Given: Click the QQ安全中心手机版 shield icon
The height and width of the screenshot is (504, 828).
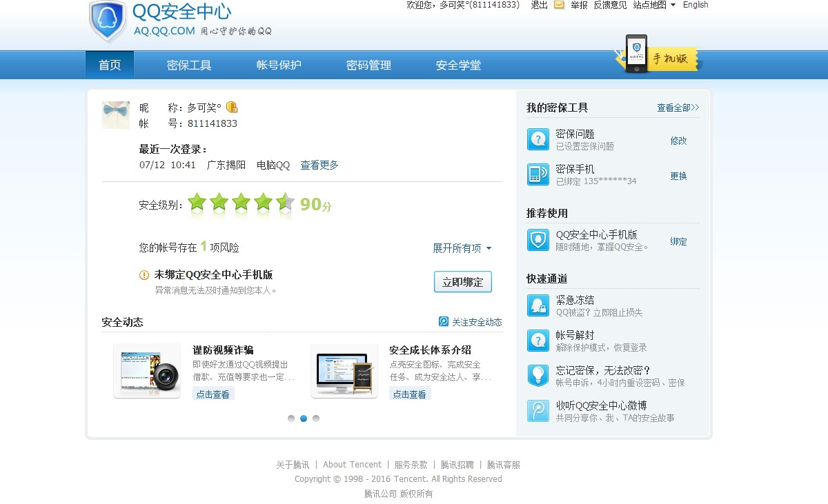Looking at the screenshot, I should [538, 240].
